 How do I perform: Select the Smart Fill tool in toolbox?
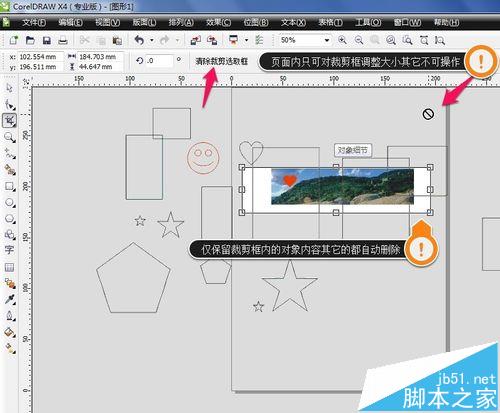9,170
